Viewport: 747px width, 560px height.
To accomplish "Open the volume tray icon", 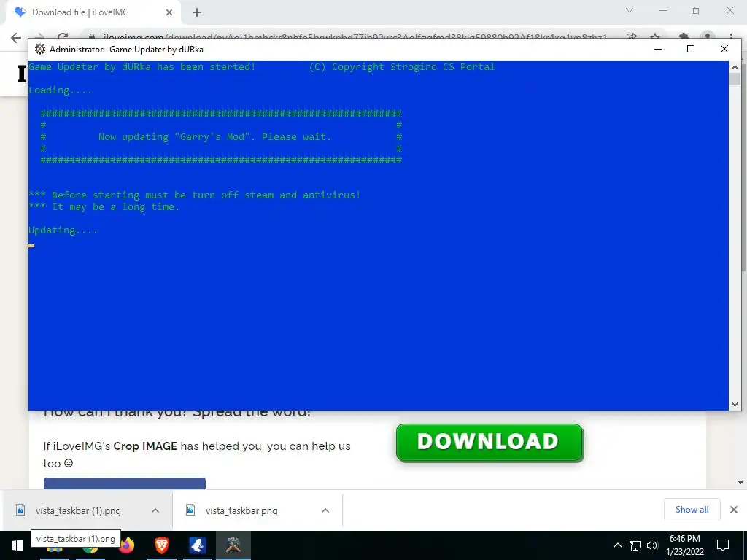I will point(652,545).
